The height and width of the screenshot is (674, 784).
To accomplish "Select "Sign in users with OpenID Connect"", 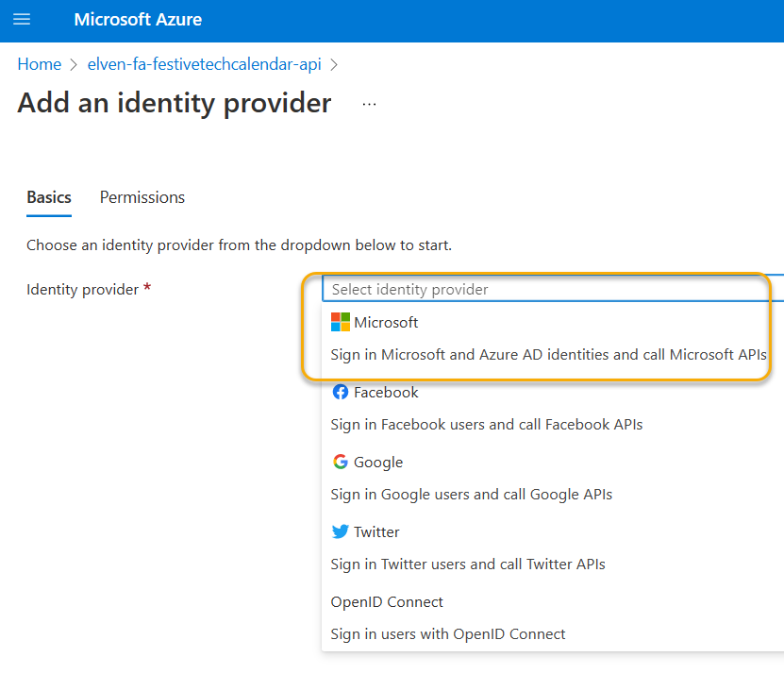I will (448, 634).
